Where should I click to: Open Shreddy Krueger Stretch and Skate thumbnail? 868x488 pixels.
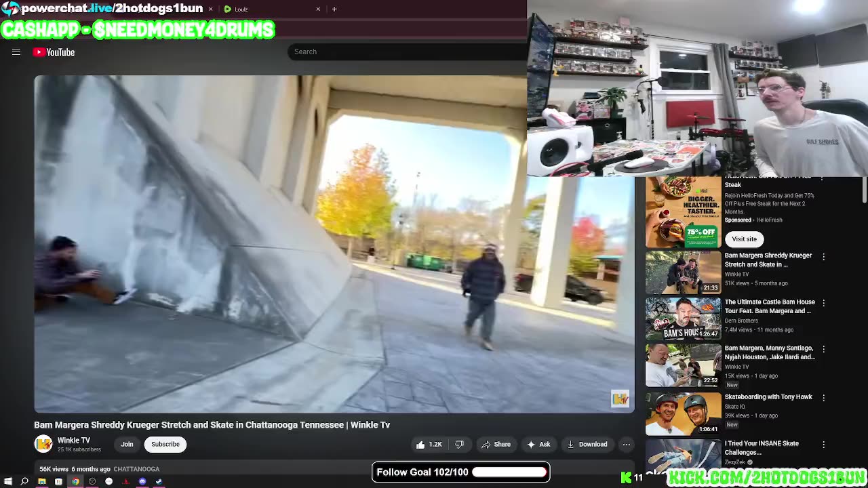coord(683,272)
